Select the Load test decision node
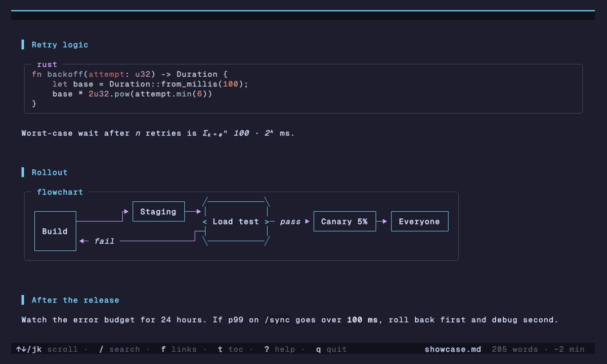Viewport: 607px width, 364px height. tap(236, 221)
